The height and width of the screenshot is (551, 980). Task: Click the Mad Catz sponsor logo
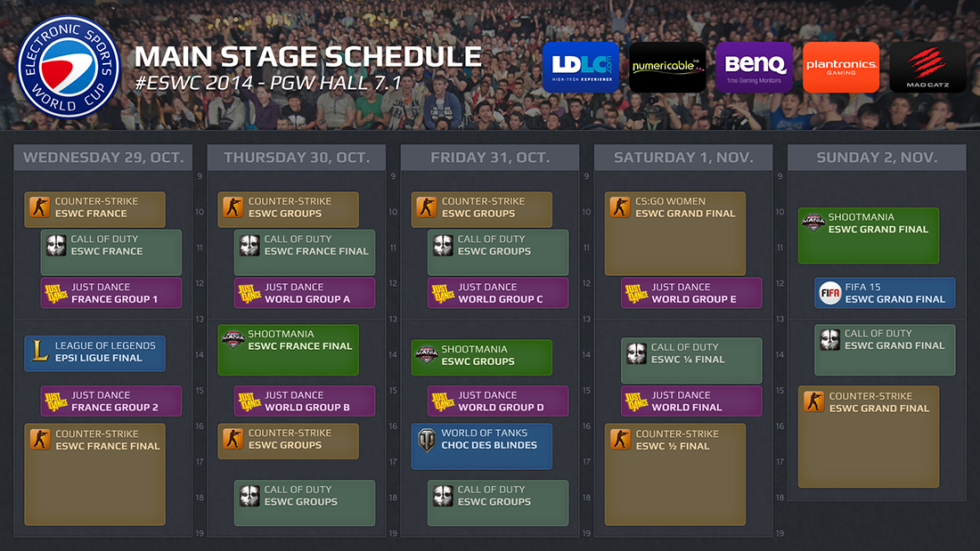[927, 67]
